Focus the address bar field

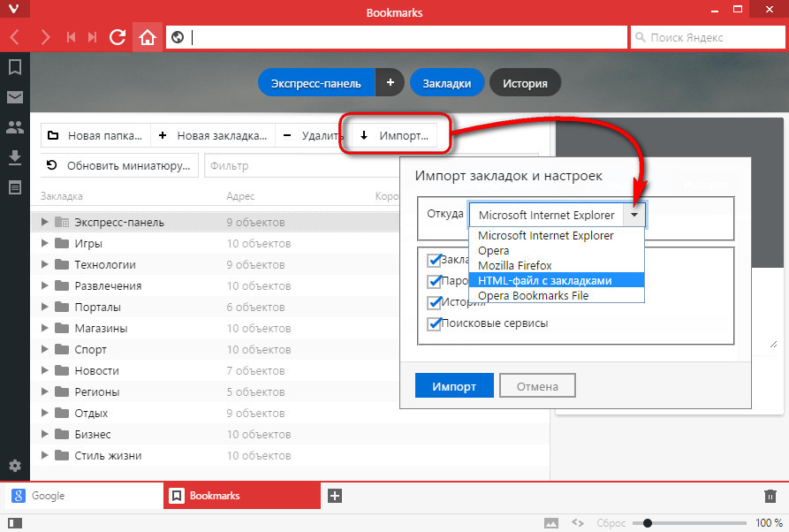click(397, 37)
